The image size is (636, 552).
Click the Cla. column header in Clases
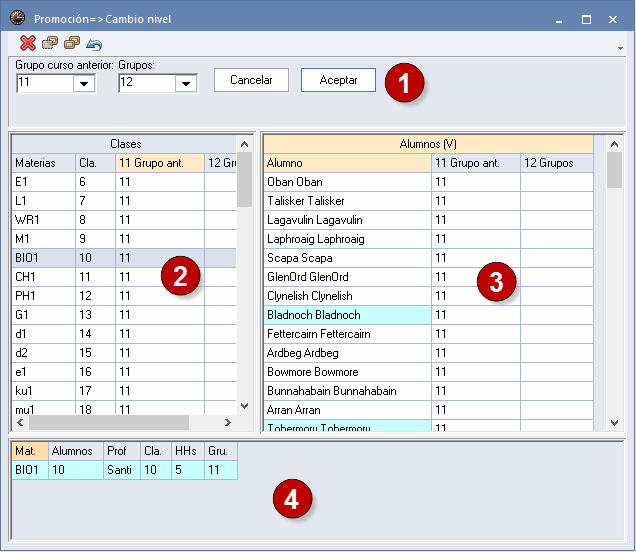pyautogui.click(x=95, y=163)
